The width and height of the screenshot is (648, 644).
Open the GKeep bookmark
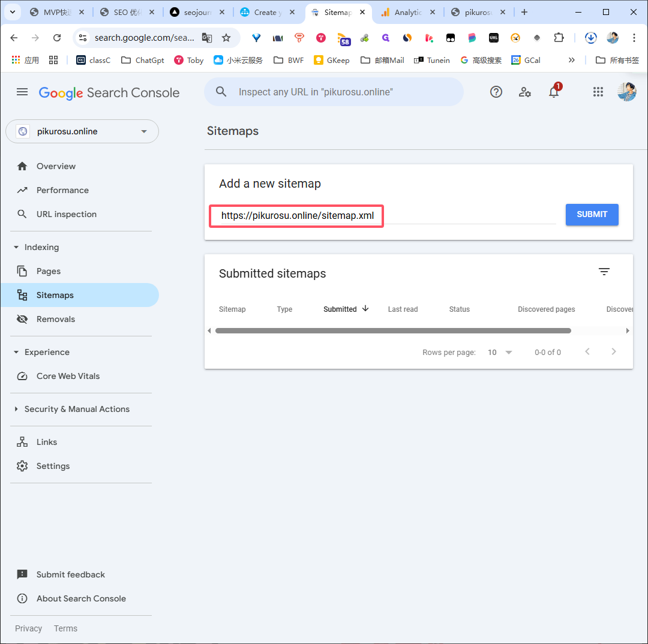331,61
